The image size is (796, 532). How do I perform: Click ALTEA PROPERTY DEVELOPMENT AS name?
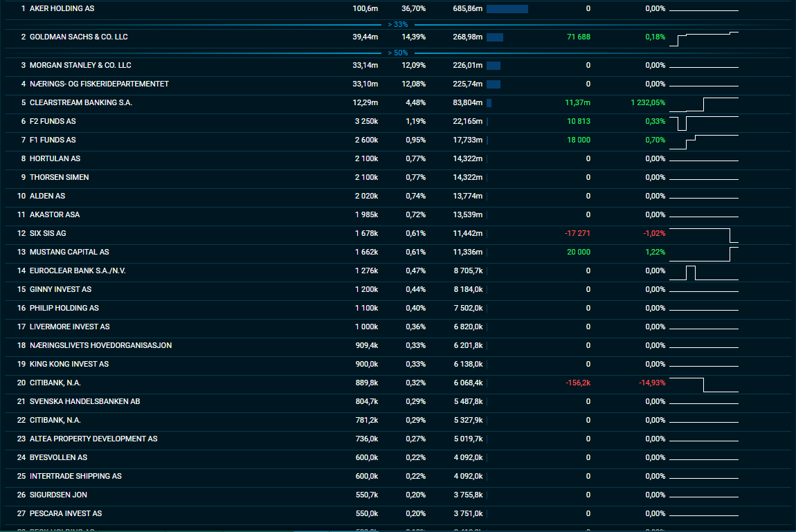pyautogui.click(x=93, y=439)
